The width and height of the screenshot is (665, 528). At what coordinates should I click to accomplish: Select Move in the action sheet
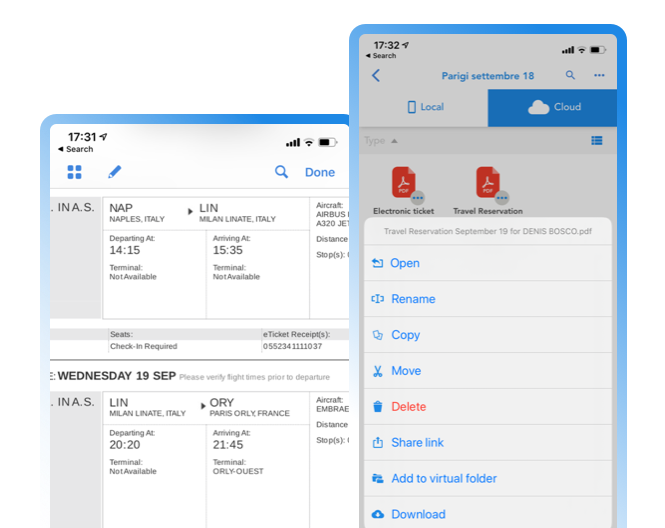click(406, 371)
